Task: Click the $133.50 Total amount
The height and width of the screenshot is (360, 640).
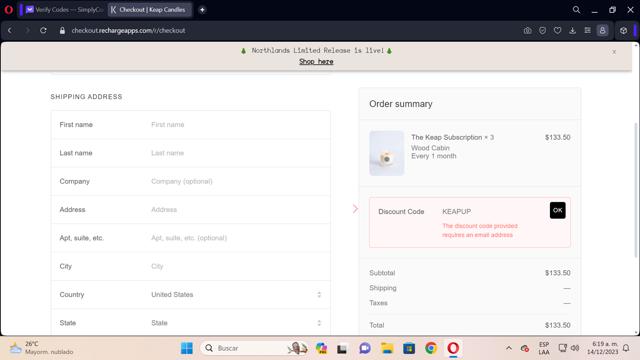Action: point(558,325)
